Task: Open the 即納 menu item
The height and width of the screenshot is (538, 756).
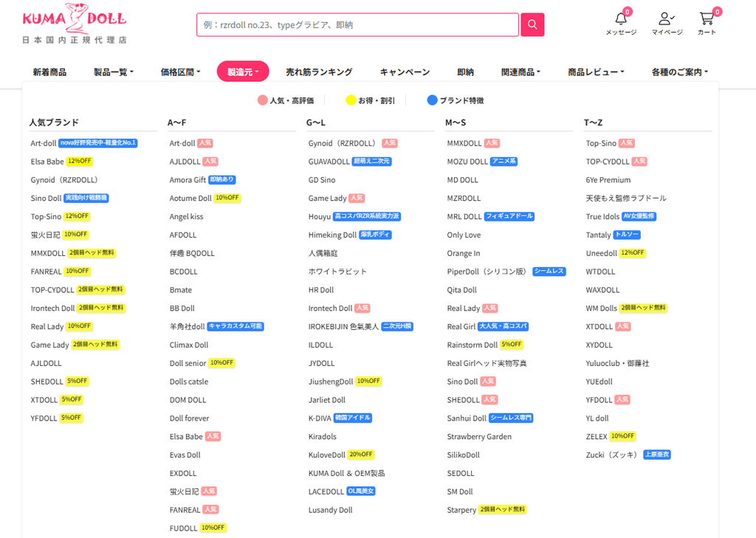Action: coord(465,72)
